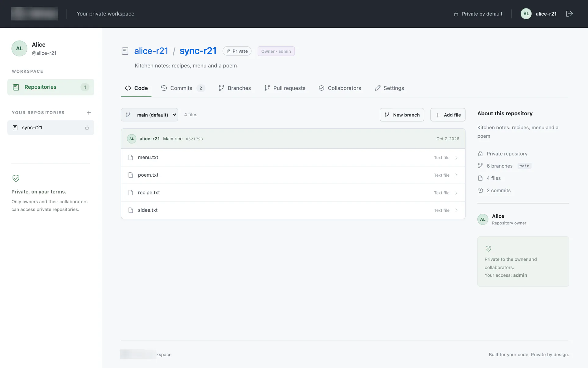Select the Code tab

pos(136,88)
